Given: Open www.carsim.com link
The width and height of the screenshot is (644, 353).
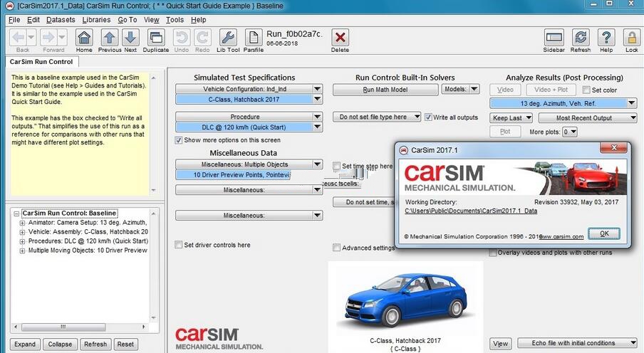Looking at the screenshot, I should pyautogui.click(x=562, y=237).
